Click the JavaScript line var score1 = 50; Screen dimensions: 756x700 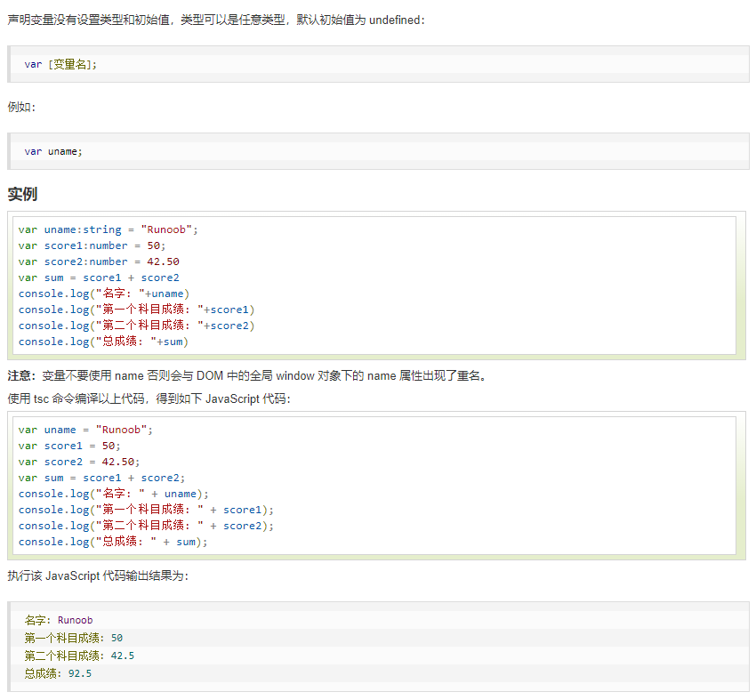pyautogui.click(x=69, y=446)
